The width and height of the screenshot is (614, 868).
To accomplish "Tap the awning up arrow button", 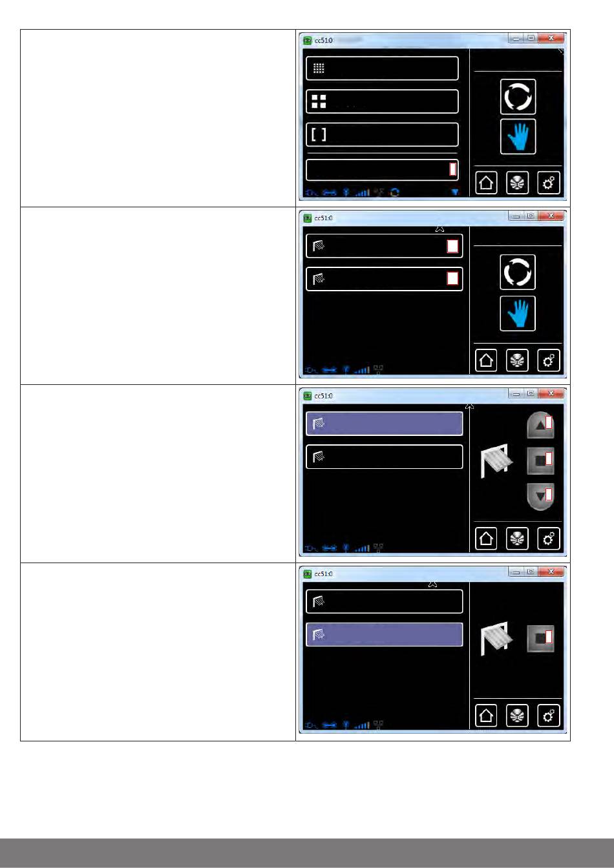I will 540,425.
